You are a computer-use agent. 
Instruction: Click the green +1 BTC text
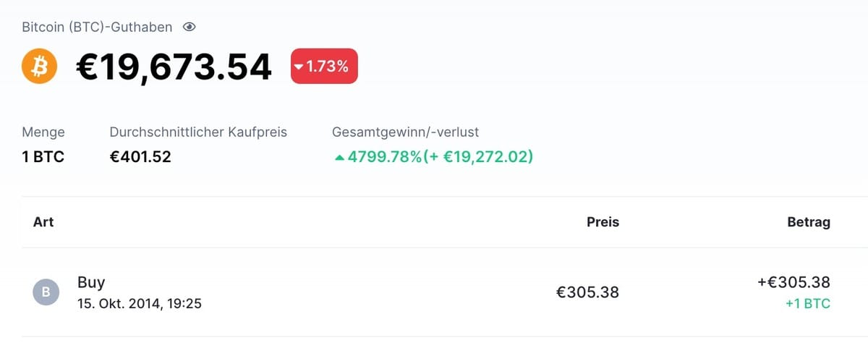pos(808,304)
